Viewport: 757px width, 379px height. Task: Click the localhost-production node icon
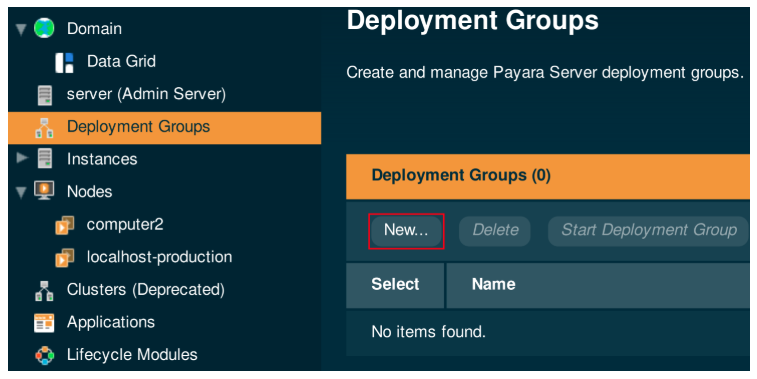click(x=65, y=257)
